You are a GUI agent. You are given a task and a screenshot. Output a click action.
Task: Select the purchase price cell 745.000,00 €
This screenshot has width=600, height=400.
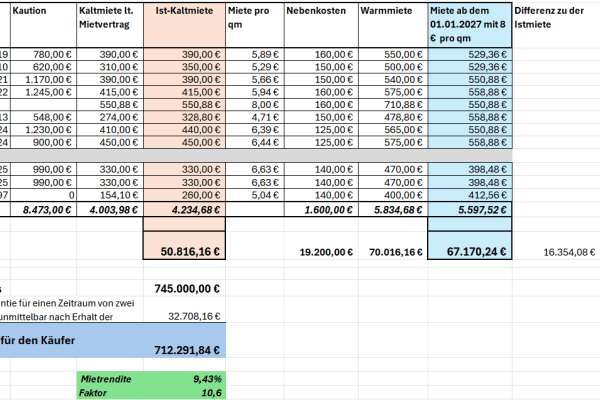point(184,288)
